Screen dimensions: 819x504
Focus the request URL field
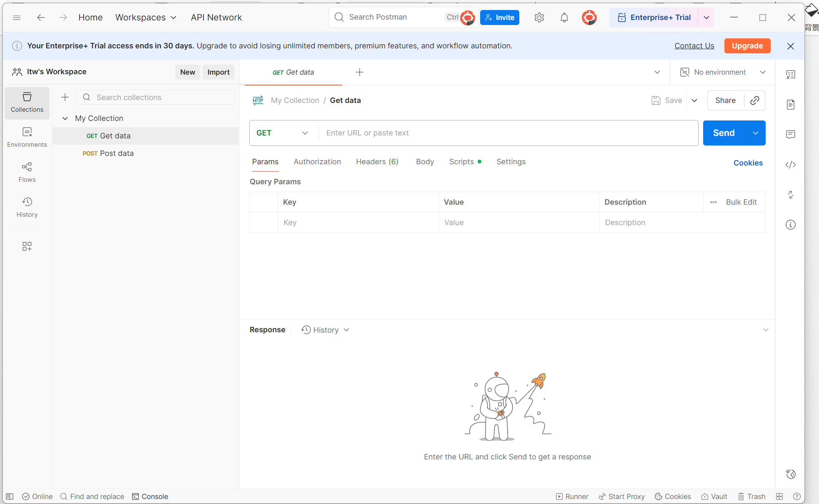tap(508, 133)
